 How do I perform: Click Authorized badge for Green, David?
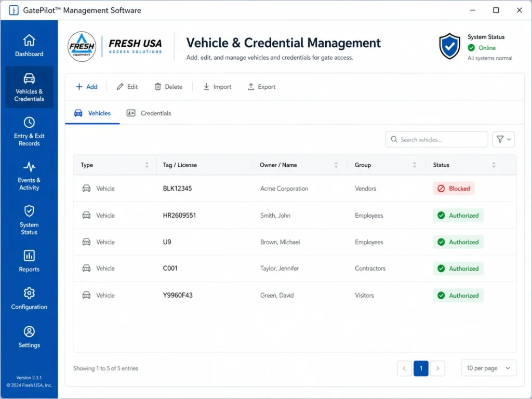(458, 295)
